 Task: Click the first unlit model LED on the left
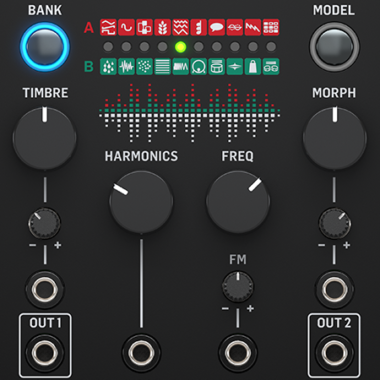point(108,47)
